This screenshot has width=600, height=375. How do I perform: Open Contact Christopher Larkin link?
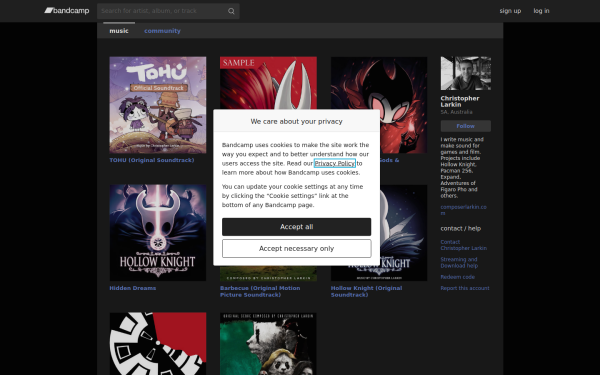(463, 245)
